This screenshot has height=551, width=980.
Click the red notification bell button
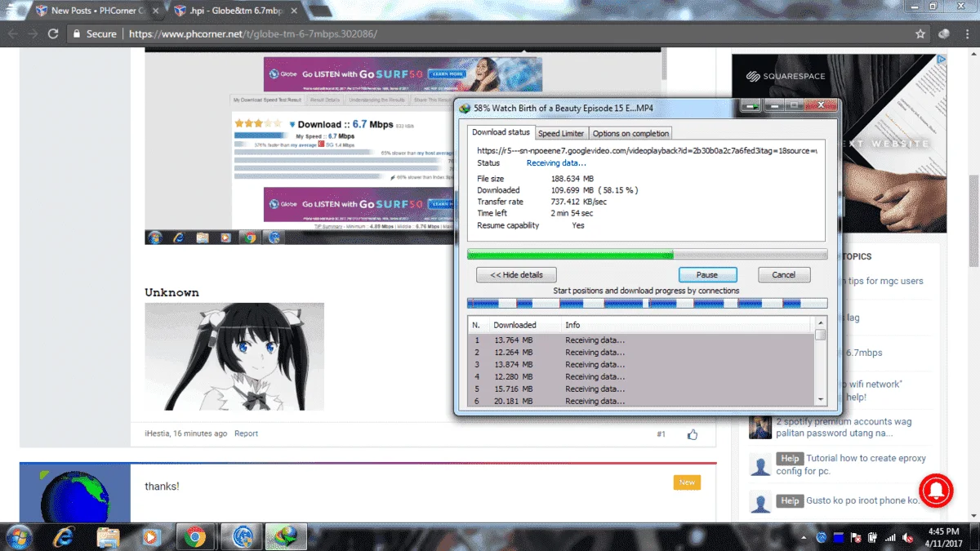(x=936, y=490)
